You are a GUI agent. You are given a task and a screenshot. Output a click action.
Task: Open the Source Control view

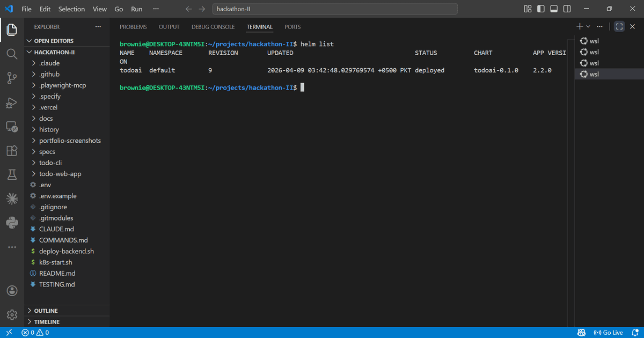pos(12,78)
